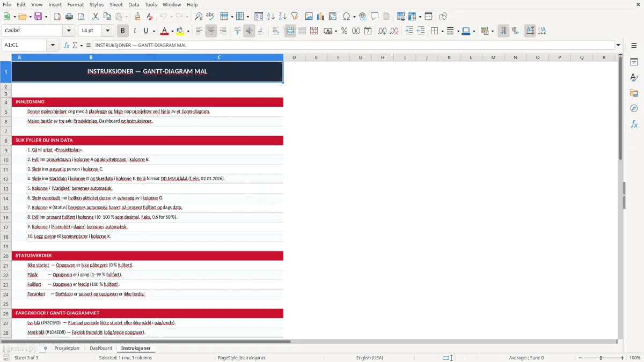The image size is (644, 362).
Task: Insert a chart
Action: 321,17
